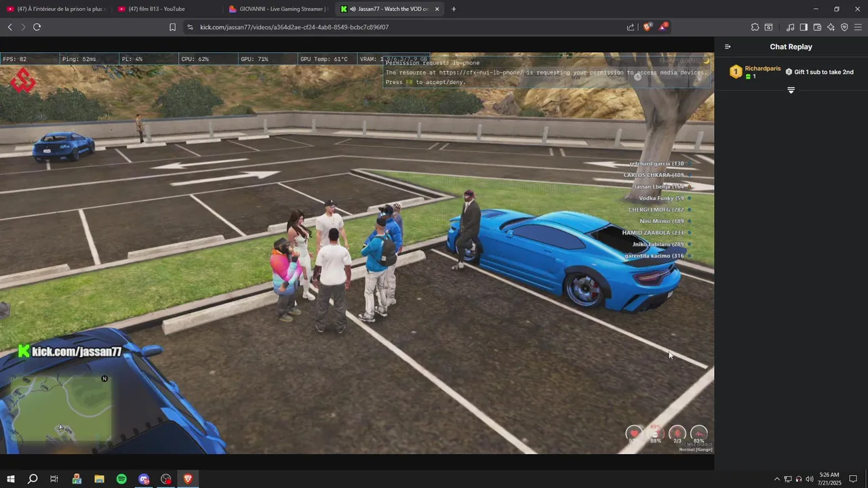Open File Explorer from taskbar
This screenshot has width=868, height=488.
pos(99,479)
